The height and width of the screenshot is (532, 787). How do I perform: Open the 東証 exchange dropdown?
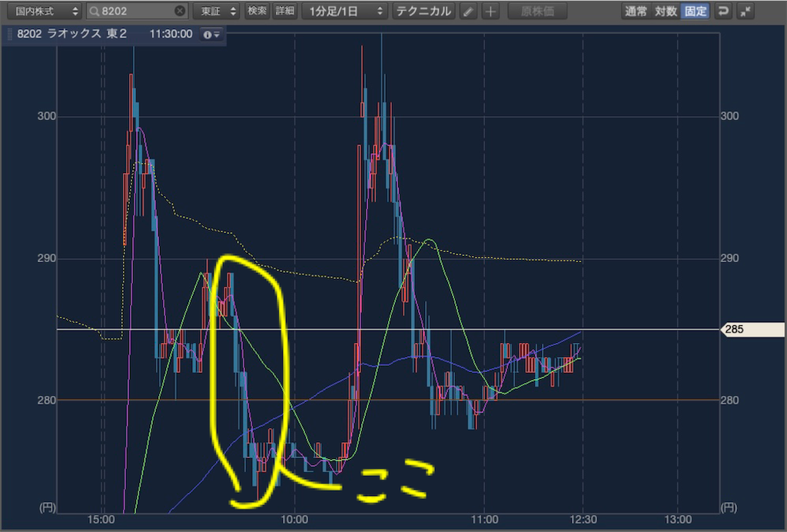coord(217,11)
